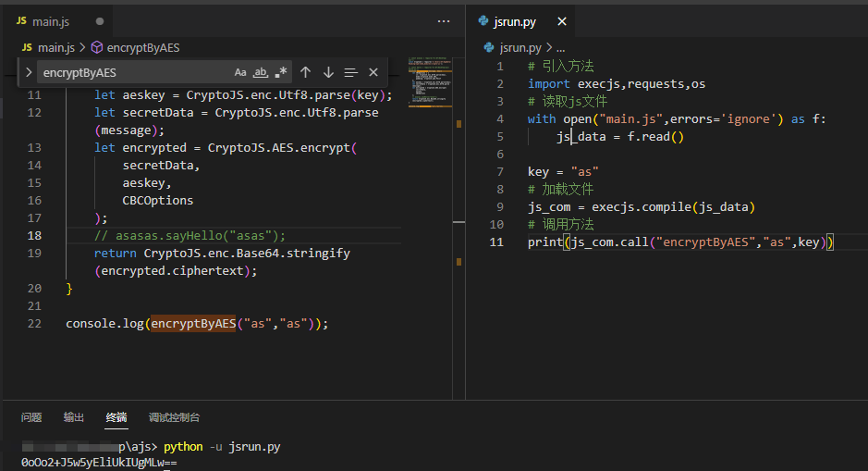The width and height of the screenshot is (868, 471).
Task: Open the 输出 (Output) panel tab
Action: point(74,417)
